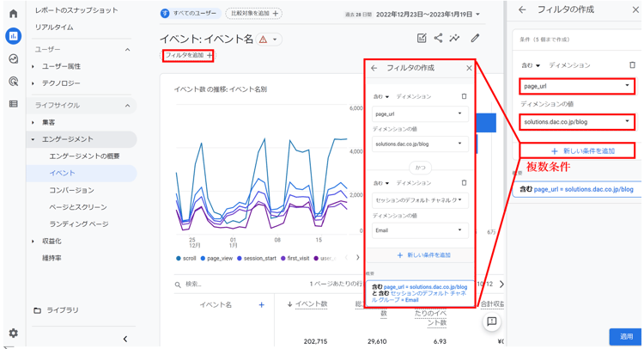Image resolution: width=644 pixels, height=349 pixels.
Task: Open the Advertising icon in left rail
Action: point(13,82)
